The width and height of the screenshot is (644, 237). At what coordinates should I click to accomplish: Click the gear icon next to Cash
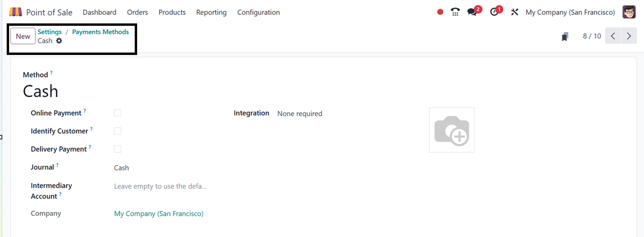59,41
